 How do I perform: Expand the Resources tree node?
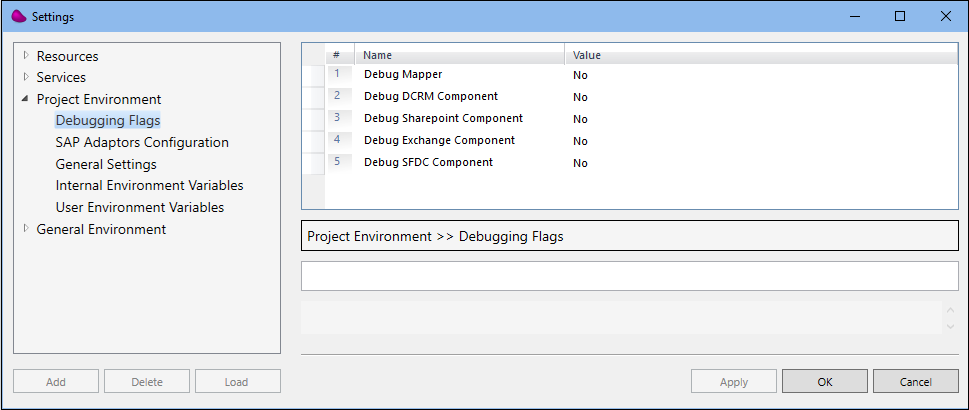click(26, 56)
